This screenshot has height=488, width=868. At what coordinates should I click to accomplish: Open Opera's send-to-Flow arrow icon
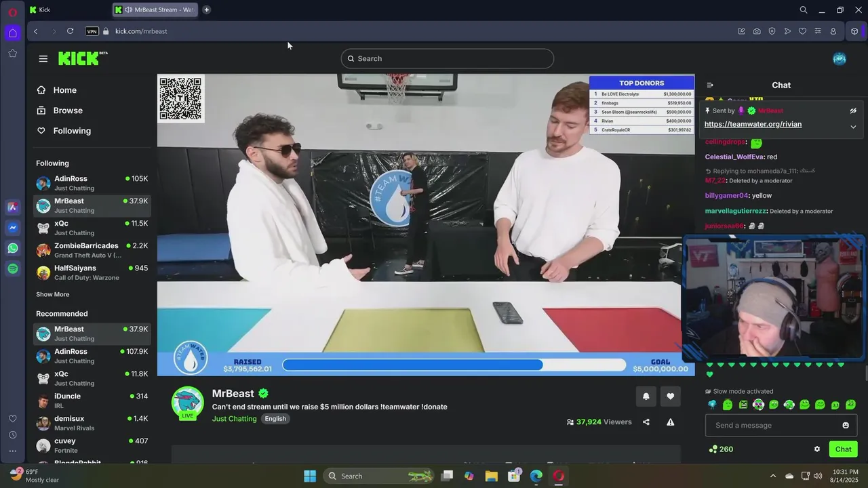click(x=787, y=31)
